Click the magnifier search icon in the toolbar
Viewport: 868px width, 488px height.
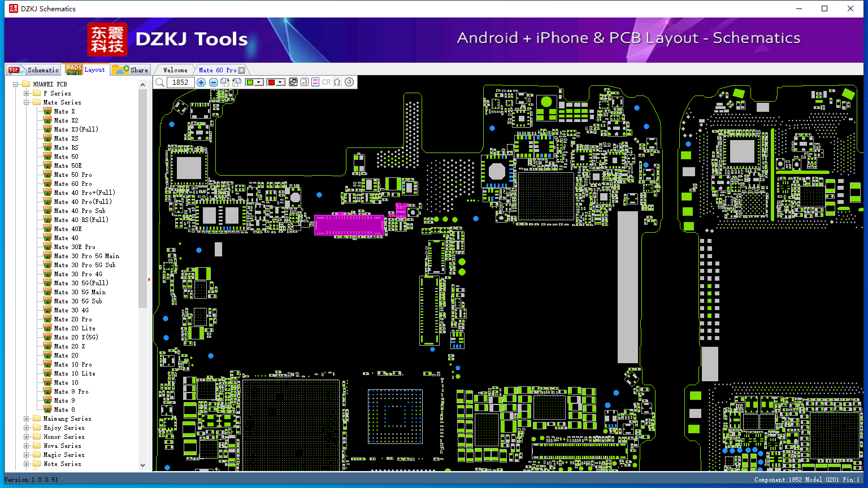pyautogui.click(x=160, y=82)
